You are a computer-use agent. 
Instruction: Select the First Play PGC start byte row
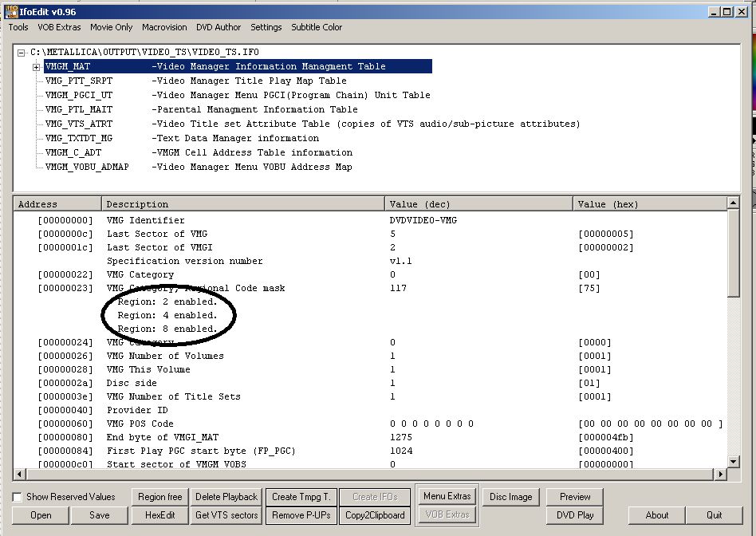pos(370,451)
